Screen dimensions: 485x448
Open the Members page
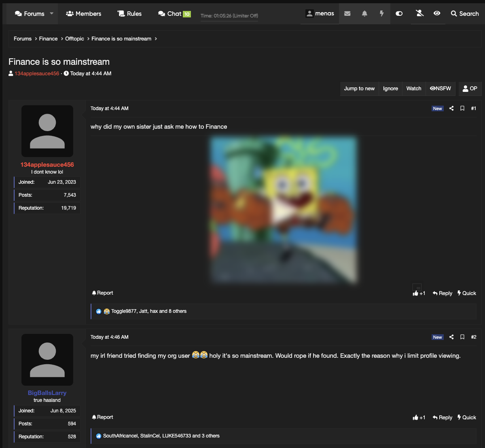[83, 14]
